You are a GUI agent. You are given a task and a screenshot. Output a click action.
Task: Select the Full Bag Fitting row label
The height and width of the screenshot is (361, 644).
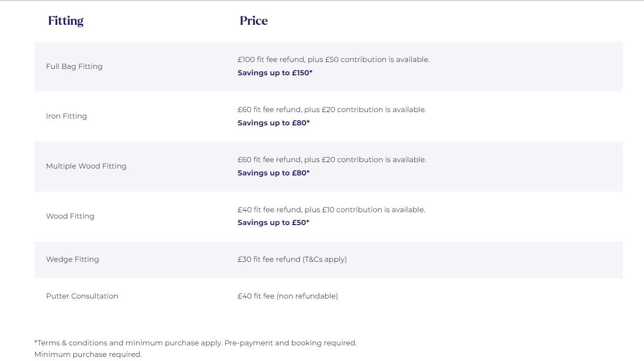coord(74,67)
